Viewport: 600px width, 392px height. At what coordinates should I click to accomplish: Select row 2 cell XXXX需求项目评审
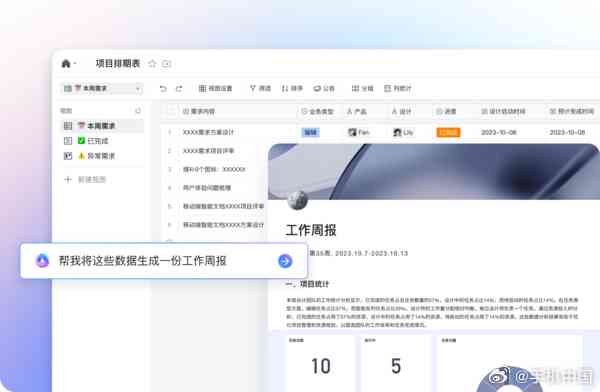pos(208,151)
